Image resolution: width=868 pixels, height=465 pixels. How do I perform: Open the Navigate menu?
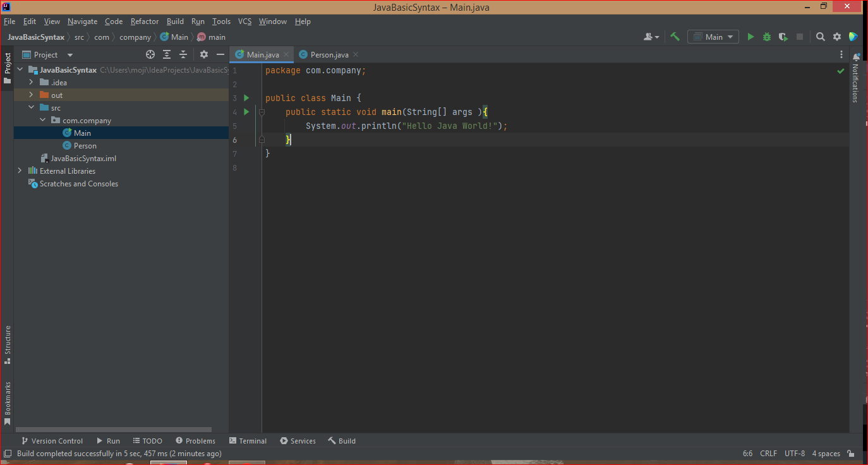click(83, 21)
